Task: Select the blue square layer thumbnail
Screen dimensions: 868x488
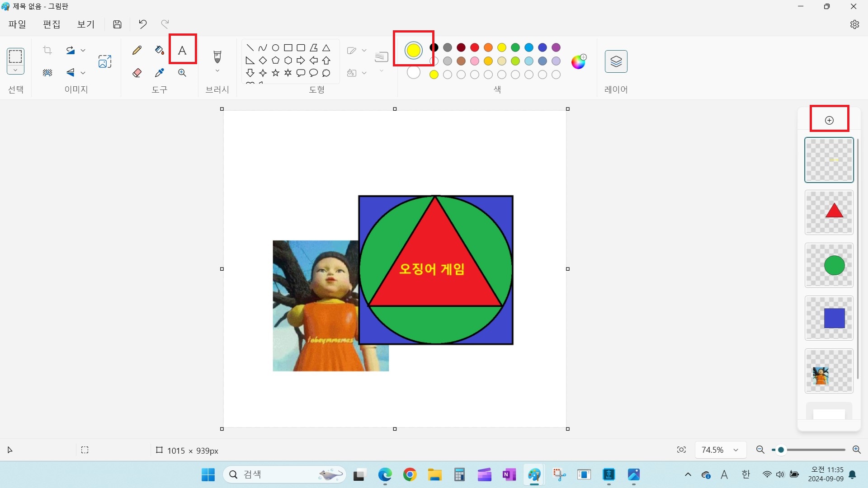Action: pos(829,318)
